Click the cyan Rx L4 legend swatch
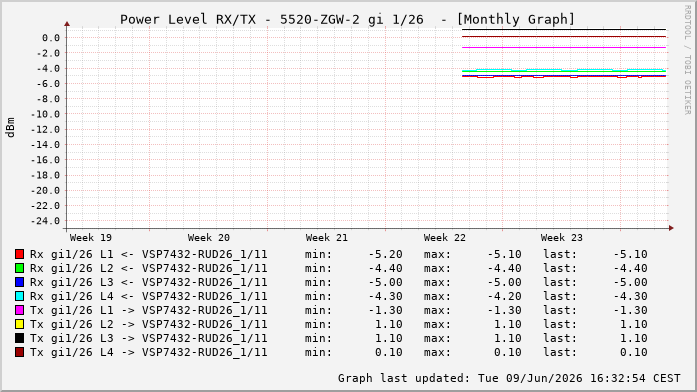This screenshot has height=392, width=697. point(20,296)
